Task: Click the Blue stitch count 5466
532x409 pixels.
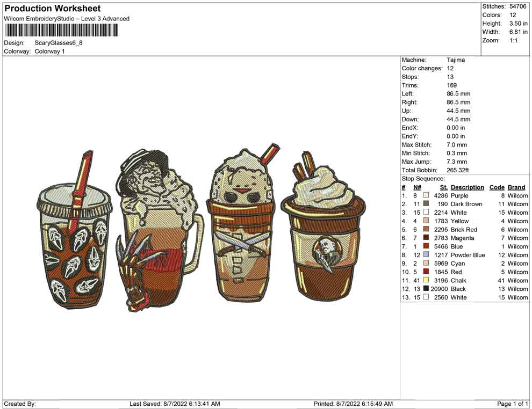Action: point(441,246)
